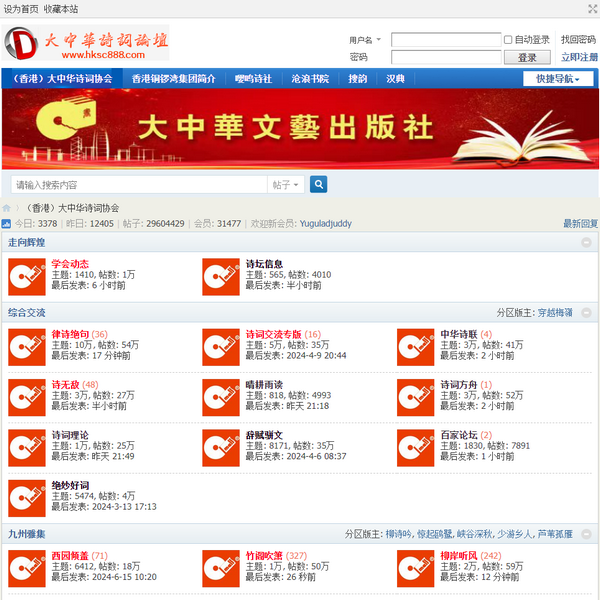Enable the 自动登录 checkbox

[x=509, y=40]
